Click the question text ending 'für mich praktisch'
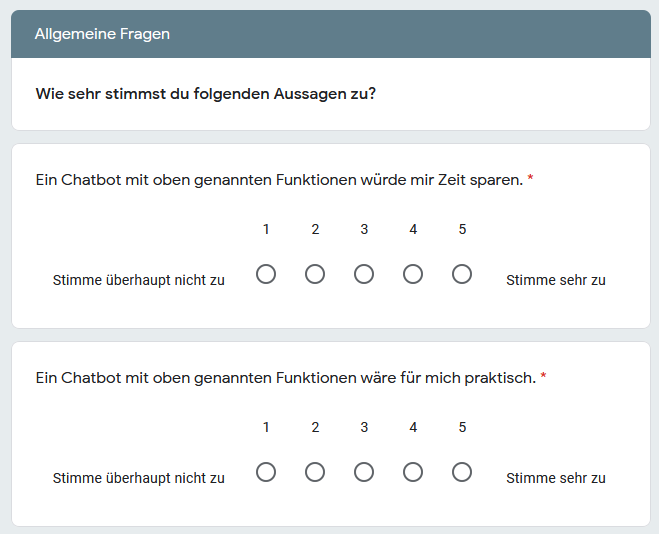 coord(285,378)
